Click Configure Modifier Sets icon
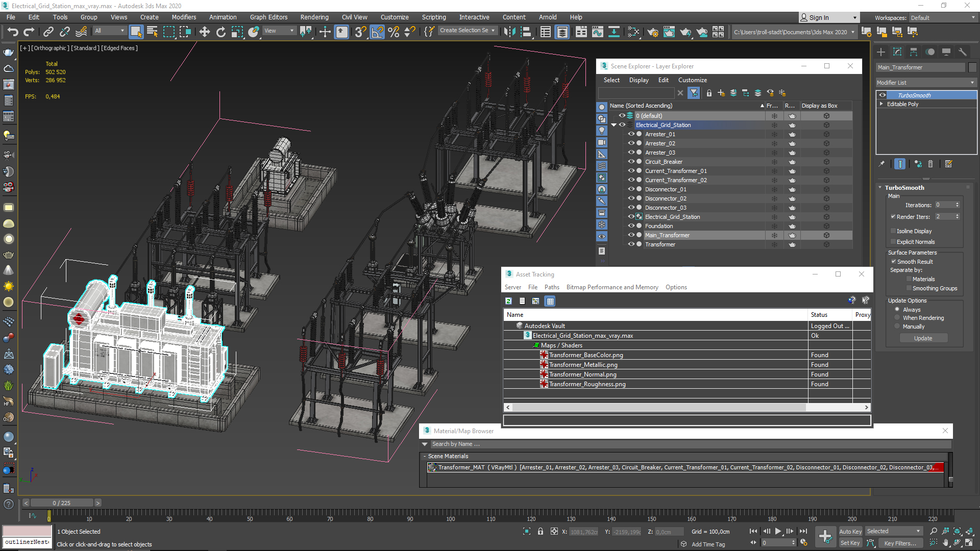The width and height of the screenshot is (980, 551). tap(948, 164)
